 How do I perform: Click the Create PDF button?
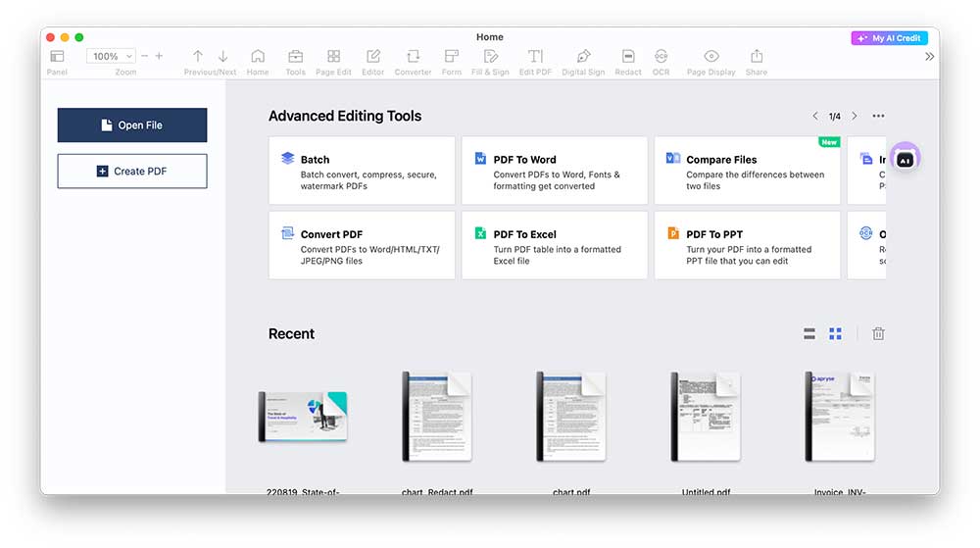(132, 171)
